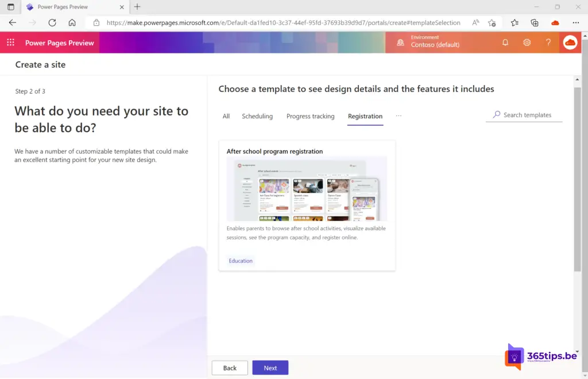Viewport: 588px width, 379px height.
Task: Open the app launcher waffle icon
Action: (10, 42)
